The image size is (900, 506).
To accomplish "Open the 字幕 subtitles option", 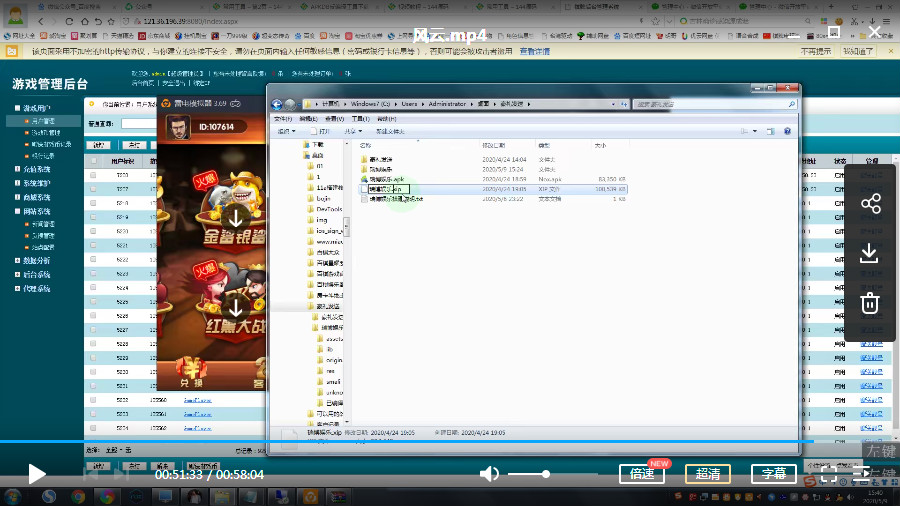I will (x=774, y=474).
